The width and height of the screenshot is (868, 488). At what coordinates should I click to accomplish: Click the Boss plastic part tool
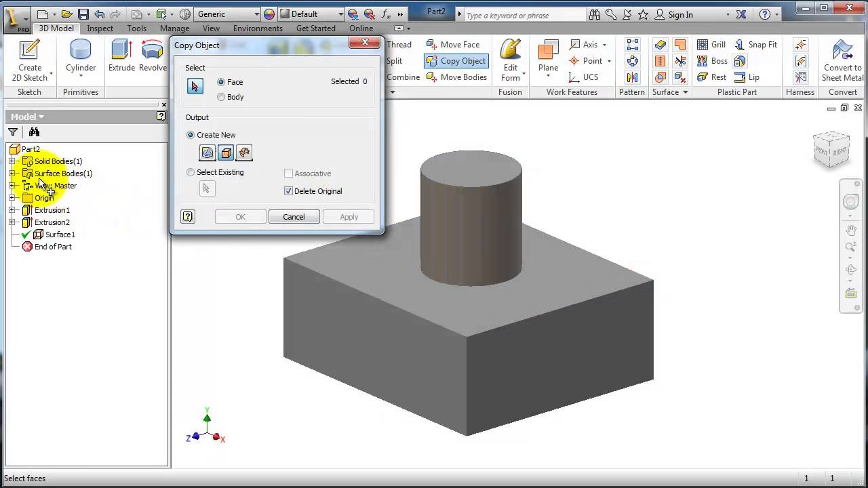click(x=712, y=61)
